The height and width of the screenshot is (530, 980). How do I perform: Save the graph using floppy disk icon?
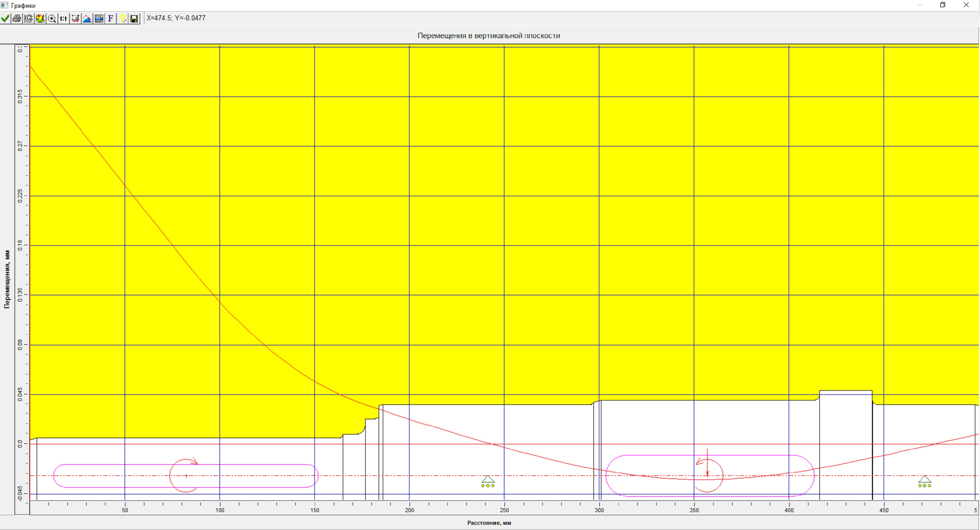pos(134,18)
